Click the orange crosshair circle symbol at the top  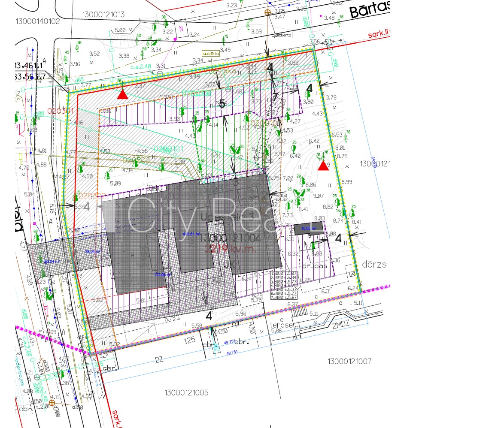[x=268, y=13]
